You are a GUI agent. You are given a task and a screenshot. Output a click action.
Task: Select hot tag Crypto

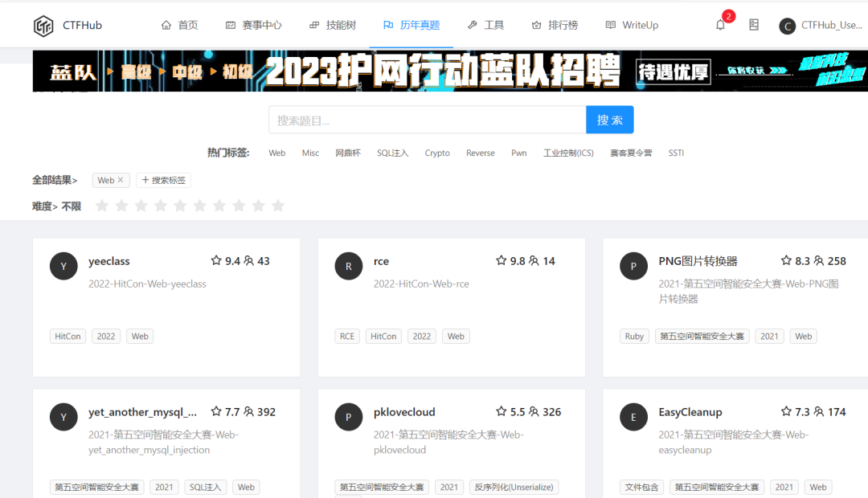(x=437, y=153)
